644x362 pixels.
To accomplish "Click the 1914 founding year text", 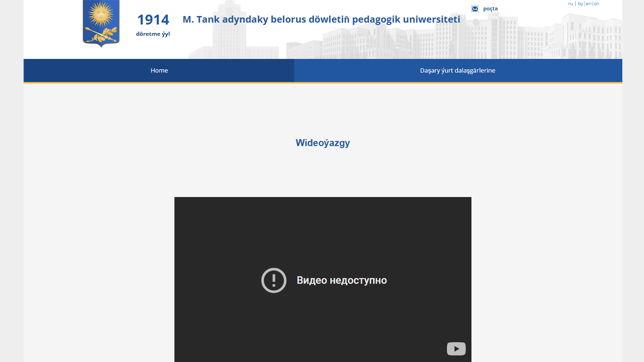I will [153, 20].
